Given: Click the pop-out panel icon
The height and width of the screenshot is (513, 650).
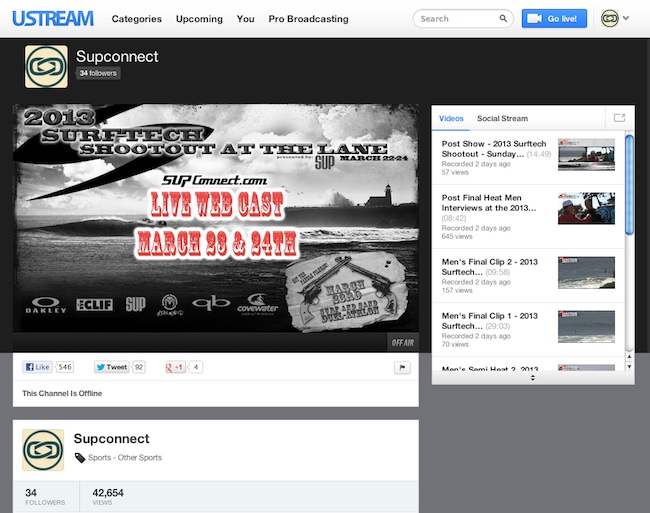Looking at the screenshot, I should click(x=619, y=118).
